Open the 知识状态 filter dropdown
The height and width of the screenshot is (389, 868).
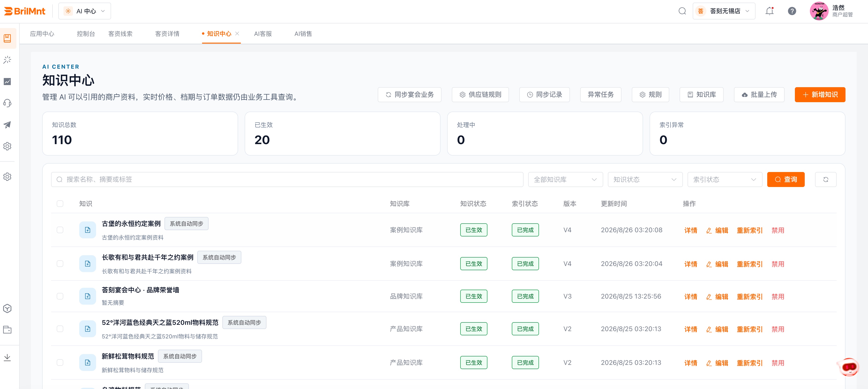[x=645, y=179]
